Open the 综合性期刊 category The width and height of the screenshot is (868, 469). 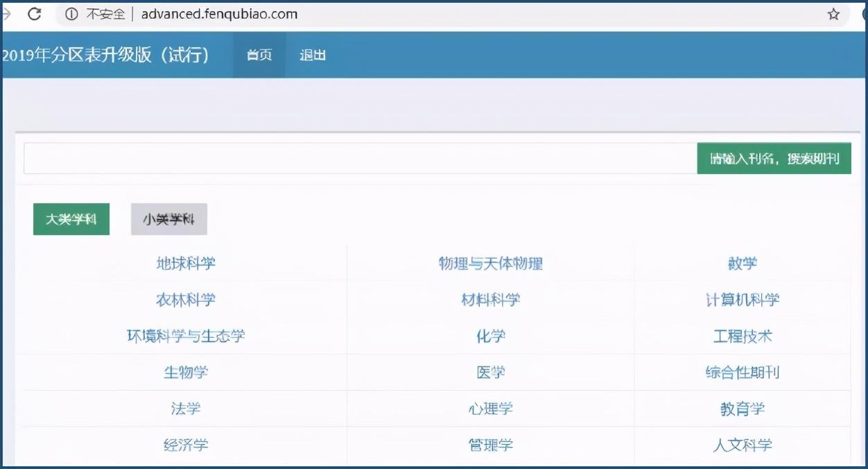point(743,372)
